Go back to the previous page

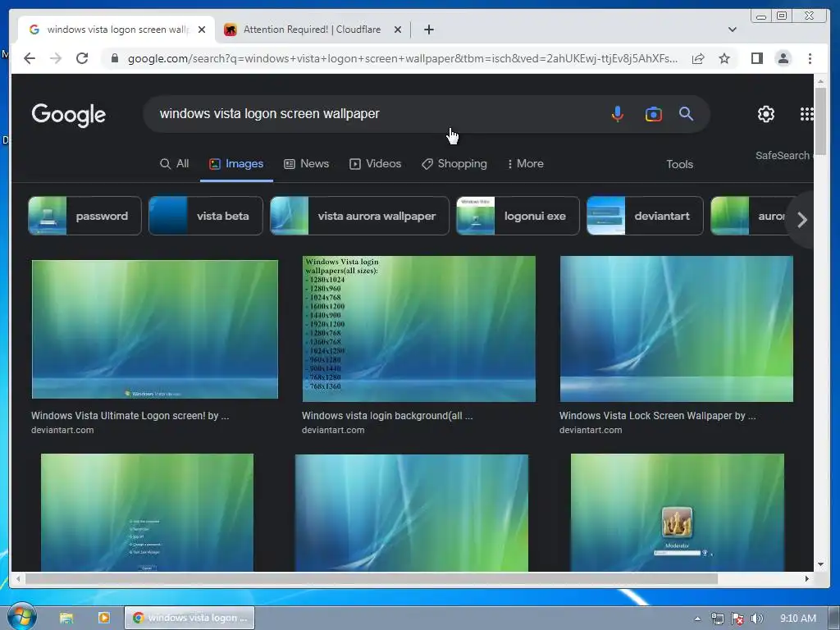(x=30, y=58)
